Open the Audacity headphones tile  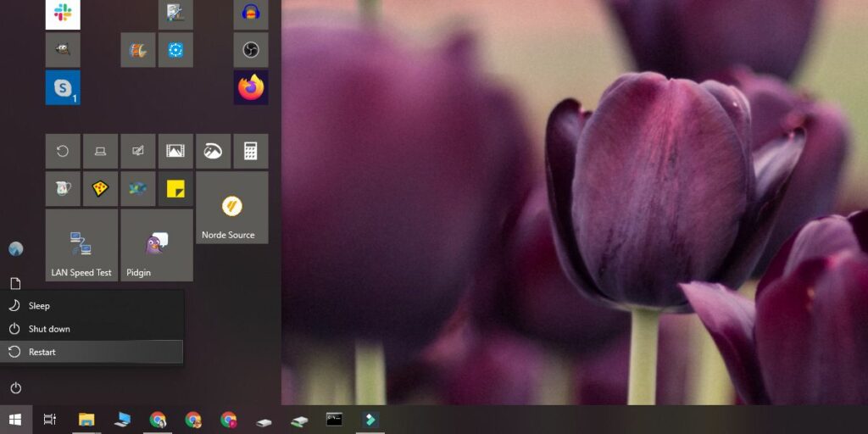pos(251,14)
